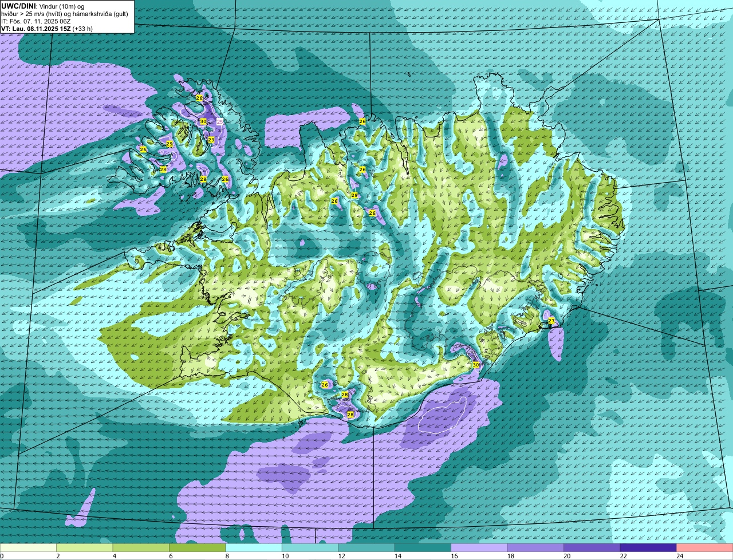This screenshot has height=560, width=733.
Task: Click the scale label "18"
Action: coord(510,556)
